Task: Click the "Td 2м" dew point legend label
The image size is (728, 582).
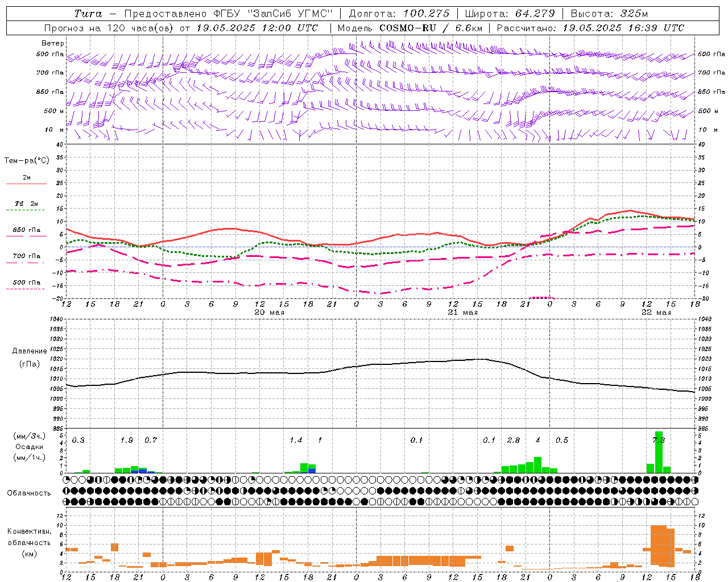Action: (27, 203)
